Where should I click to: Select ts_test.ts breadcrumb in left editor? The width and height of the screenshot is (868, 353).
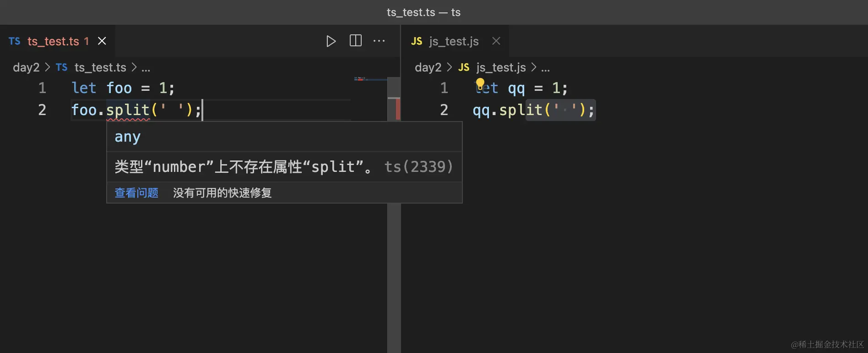(x=100, y=67)
